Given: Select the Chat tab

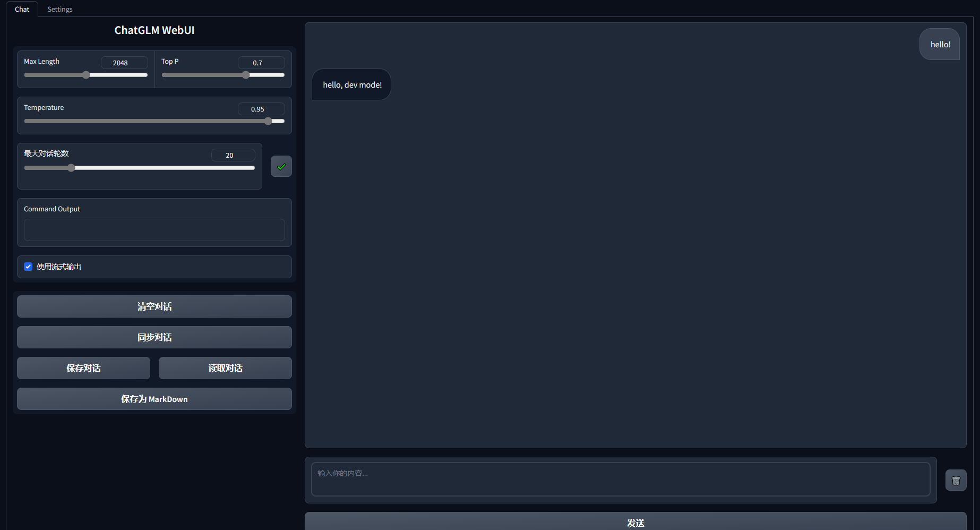Looking at the screenshot, I should (x=22, y=9).
